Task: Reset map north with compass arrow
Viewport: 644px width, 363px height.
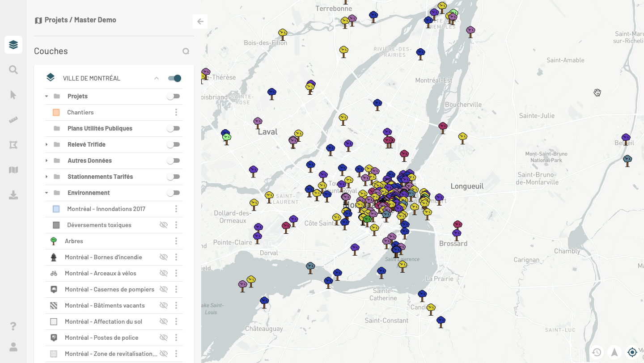Action: (614, 352)
